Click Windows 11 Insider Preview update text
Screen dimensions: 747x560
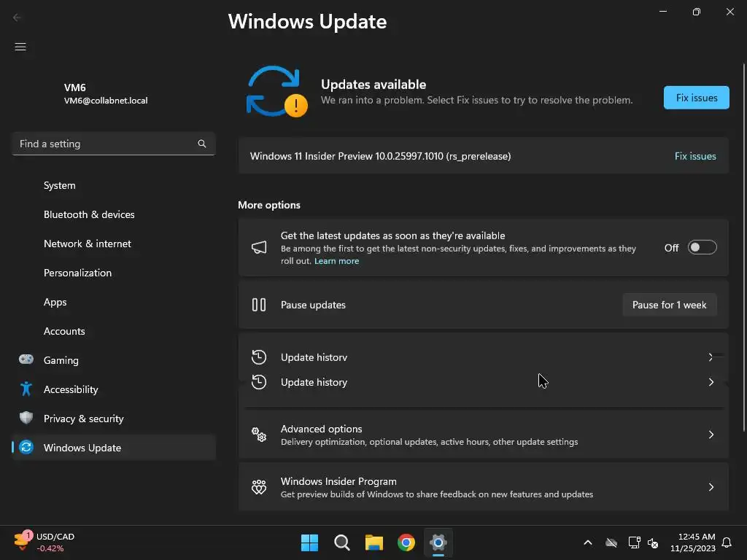click(380, 156)
